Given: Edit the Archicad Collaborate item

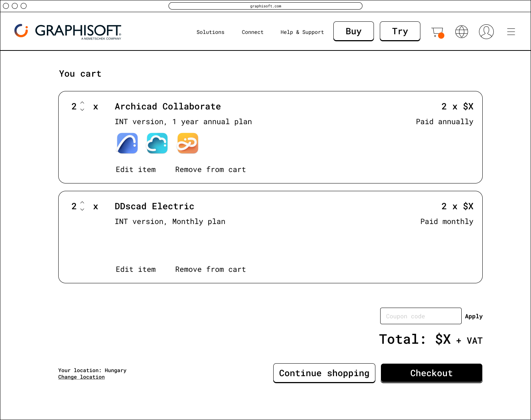Looking at the screenshot, I should [136, 169].
